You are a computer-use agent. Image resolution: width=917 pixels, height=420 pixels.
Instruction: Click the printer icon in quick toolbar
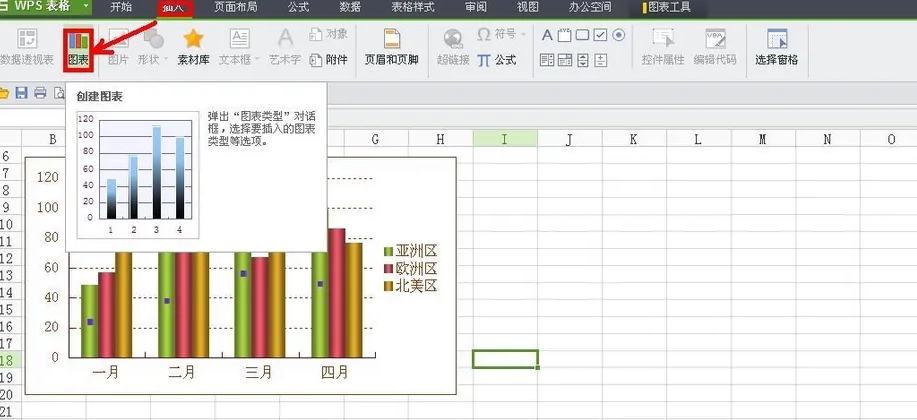point(40,92)
